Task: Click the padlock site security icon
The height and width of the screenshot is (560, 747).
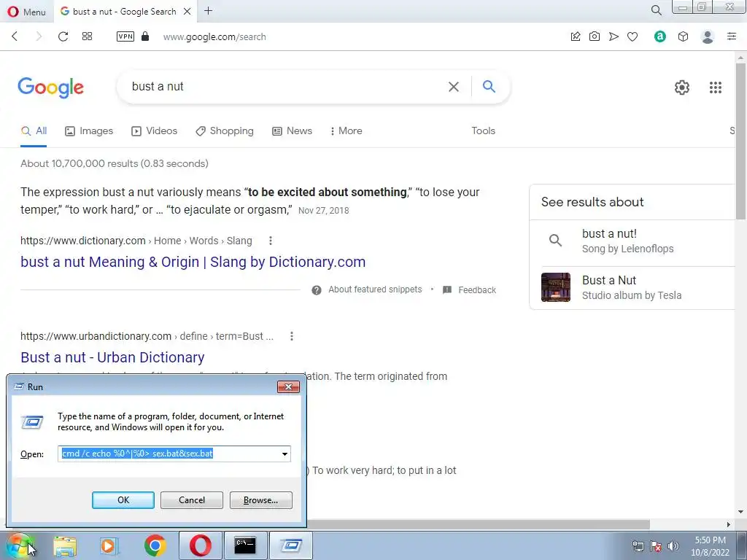Action: 145,36
